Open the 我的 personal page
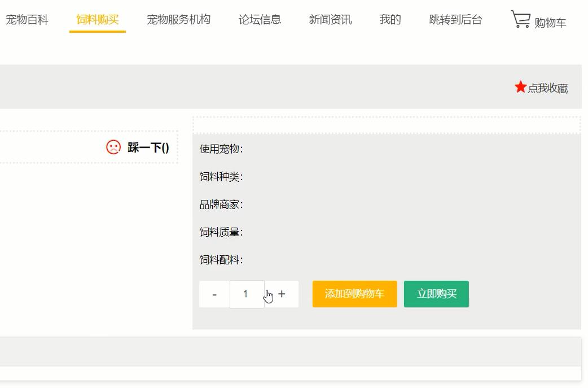The image size is (588, 388). pyautogui.click(x=389, y=20)
